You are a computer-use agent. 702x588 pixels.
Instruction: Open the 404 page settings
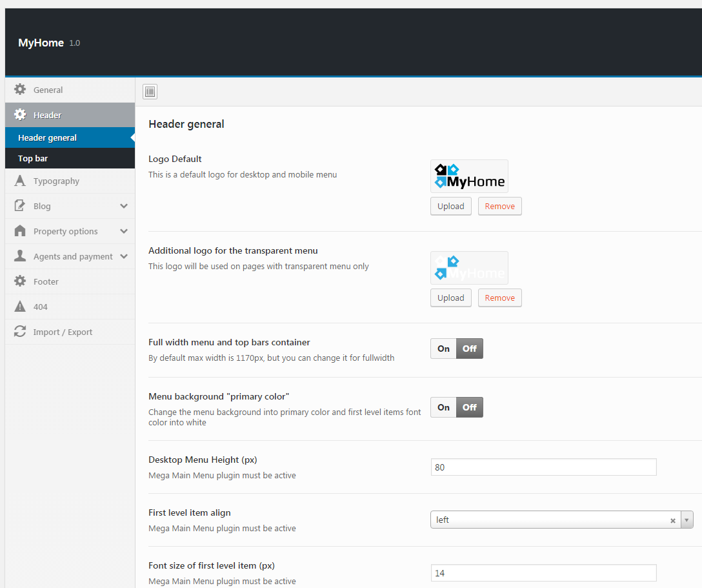tap(70, 307)
